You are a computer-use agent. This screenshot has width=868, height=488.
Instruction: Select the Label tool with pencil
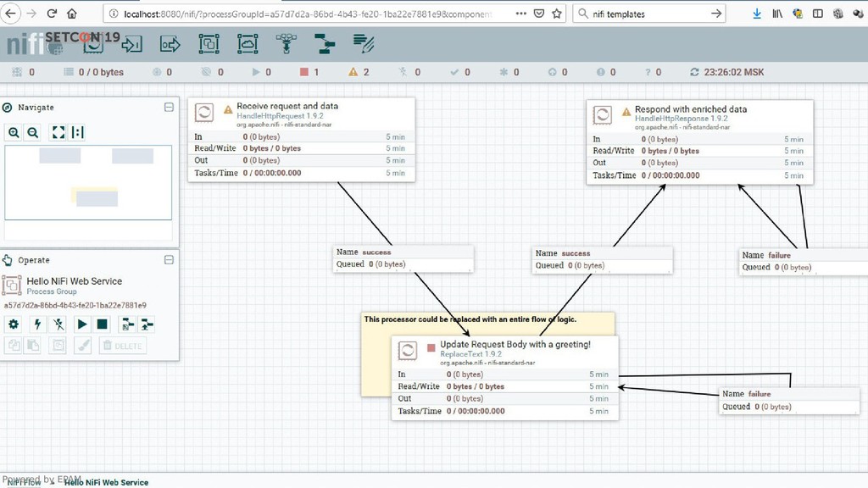pyautogui.click(x=364, y=44)
